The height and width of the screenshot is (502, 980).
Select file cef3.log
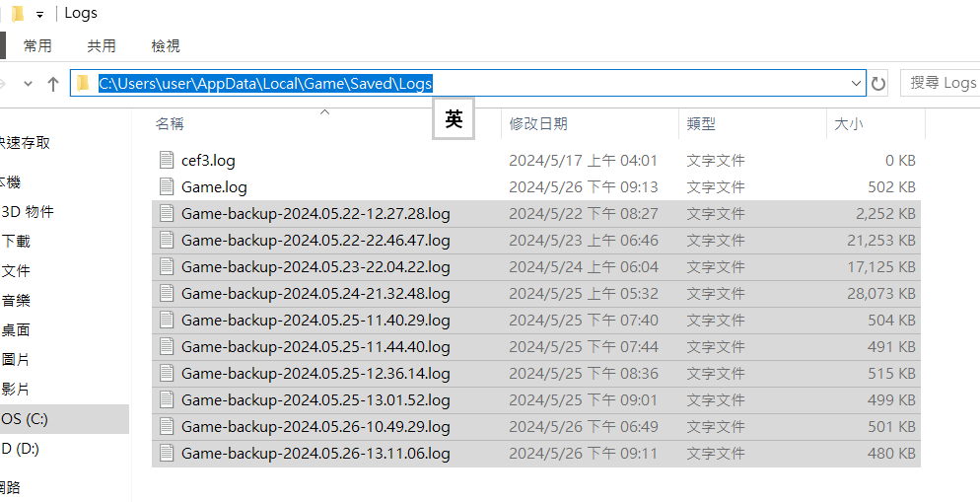click(208, 161)
